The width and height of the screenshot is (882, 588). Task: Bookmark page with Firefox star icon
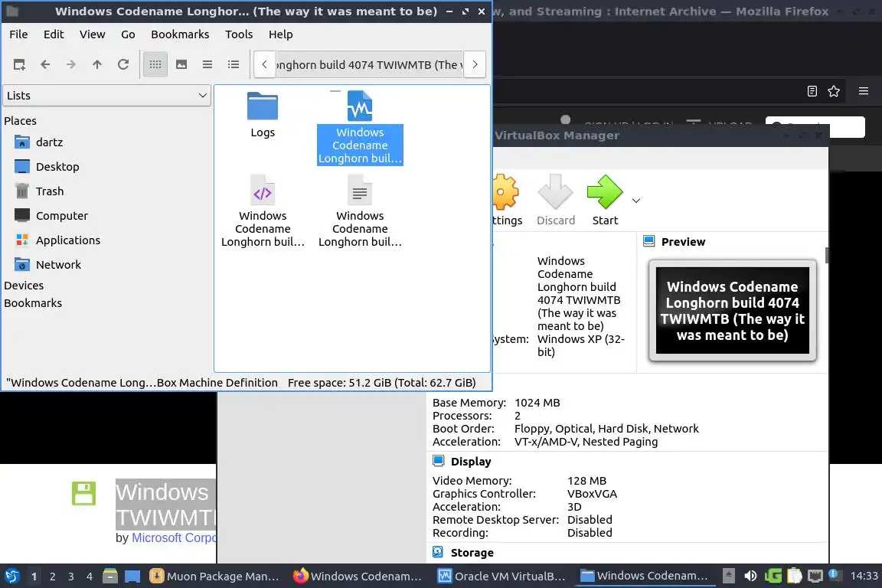pos(834,91)
